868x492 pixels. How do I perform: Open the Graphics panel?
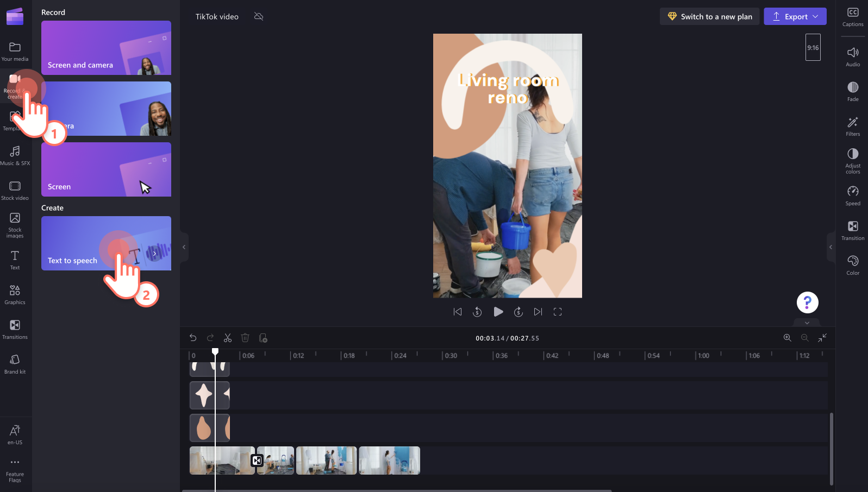click(15, 295)
